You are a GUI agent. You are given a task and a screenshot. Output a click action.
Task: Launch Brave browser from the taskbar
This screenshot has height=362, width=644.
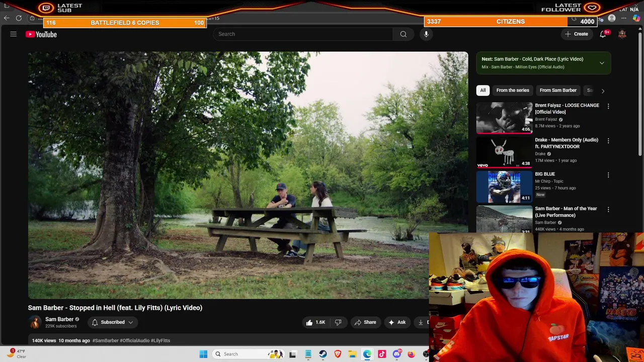pyautogui.click(x=338, y=354)
